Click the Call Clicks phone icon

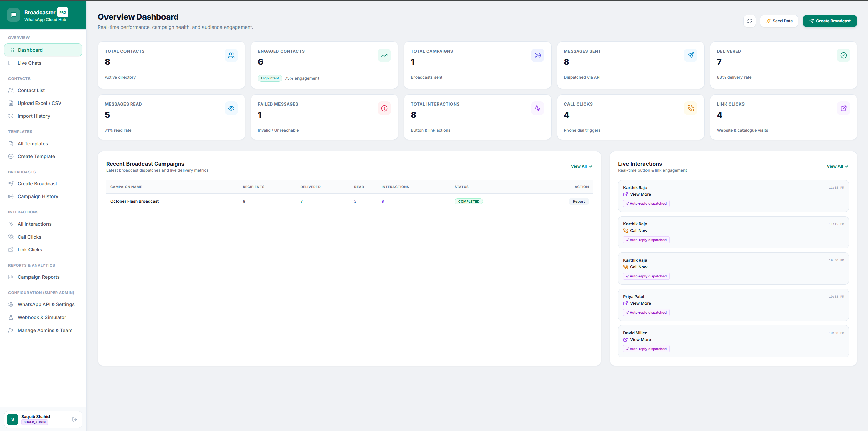(x=691, y=108)
